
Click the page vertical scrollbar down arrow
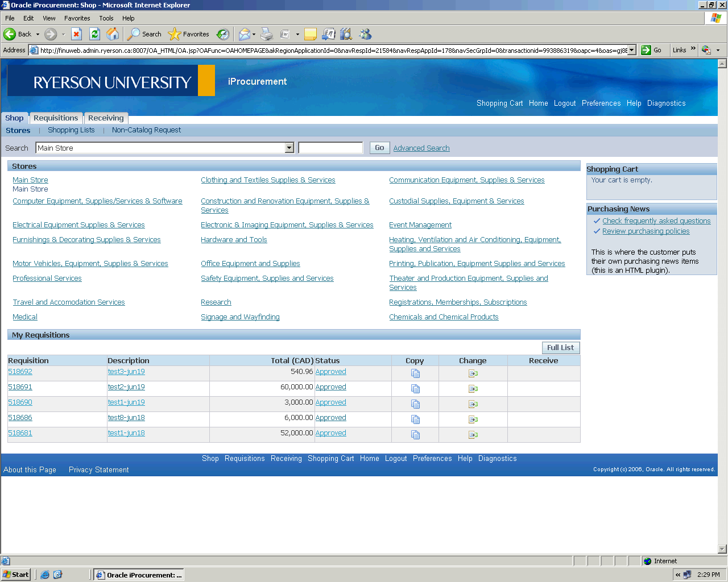(722, 549)
